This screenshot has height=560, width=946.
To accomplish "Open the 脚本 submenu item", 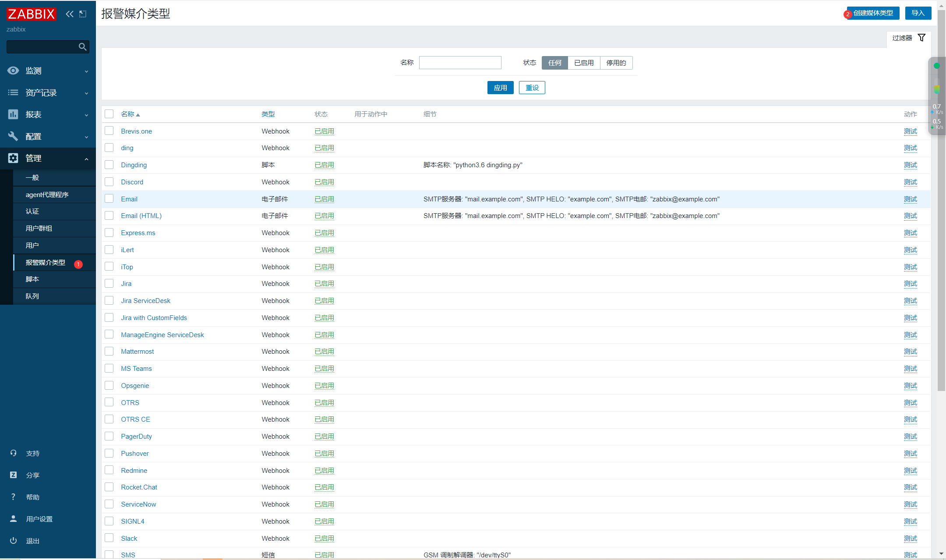I will point(54,279).
